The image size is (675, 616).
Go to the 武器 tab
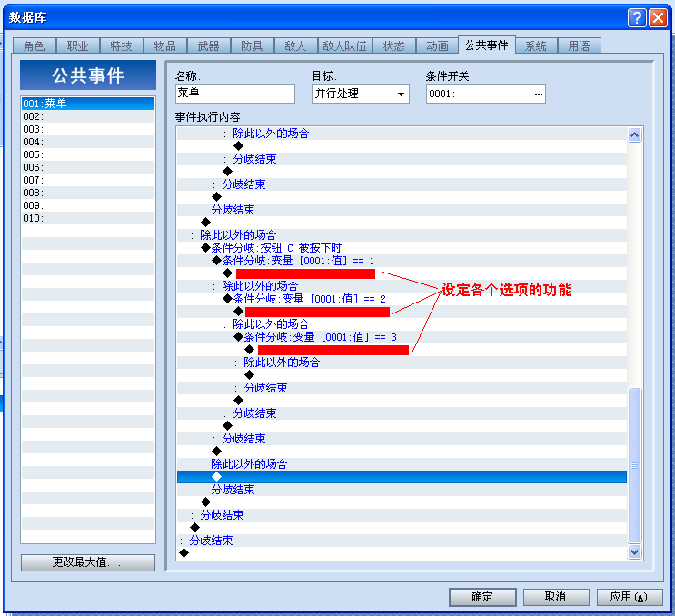(208, 45)
